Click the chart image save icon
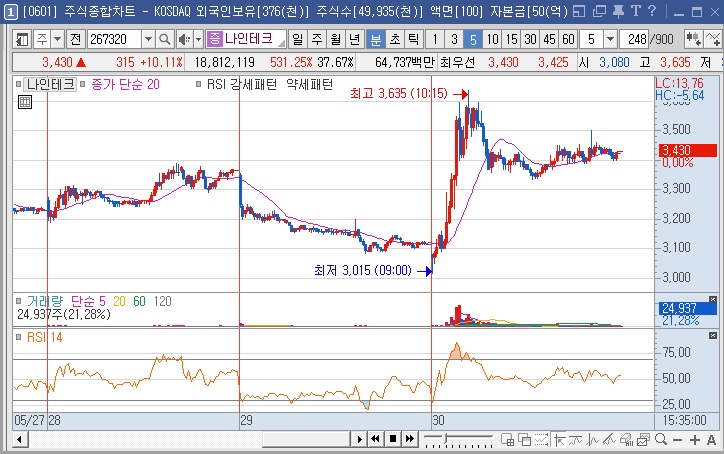Screen dimensions: 724x454 [x=643, y=440]
